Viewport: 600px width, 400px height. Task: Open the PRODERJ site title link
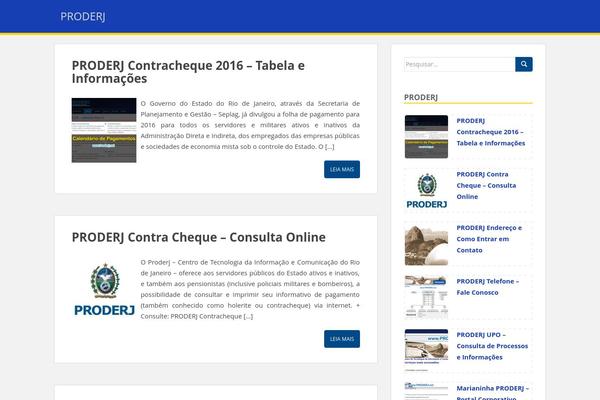click(x=83, y=16)
